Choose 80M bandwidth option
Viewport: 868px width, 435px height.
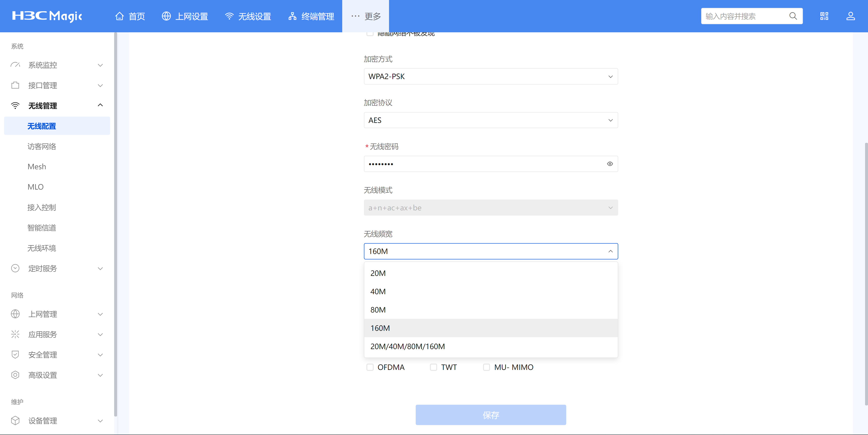[x=491, y=310]
